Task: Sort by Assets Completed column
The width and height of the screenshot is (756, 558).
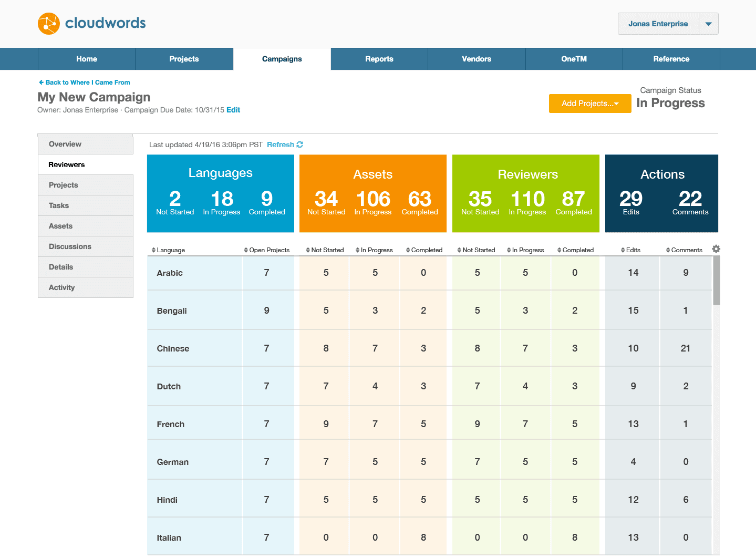Action: tap(424, 250)
